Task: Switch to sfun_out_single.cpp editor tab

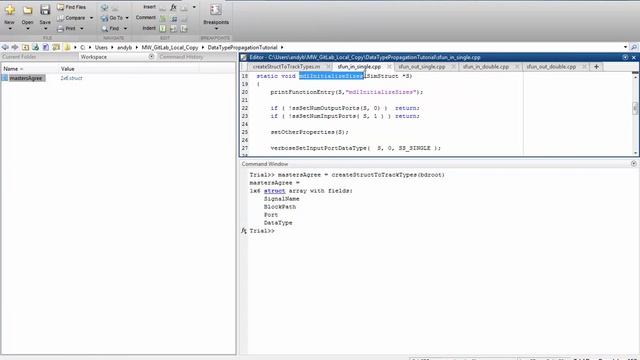Action: click(422, 67)
